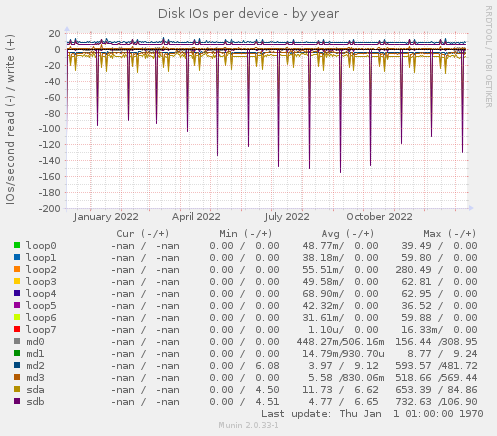Click the 'October 2022' axis label
The width and height of the screenshot is (497, 436).
click(379, 217)
